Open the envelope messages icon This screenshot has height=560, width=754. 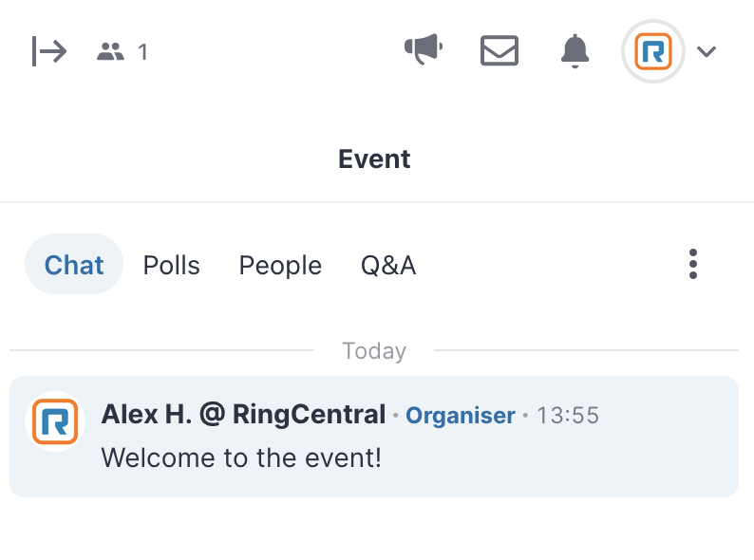tap(500, 50)
